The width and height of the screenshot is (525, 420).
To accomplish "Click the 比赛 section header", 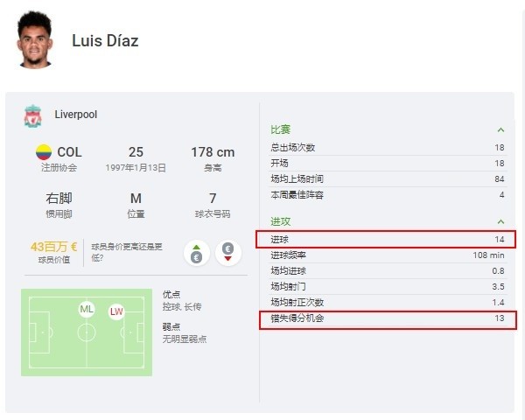I will click(x=281, y=129).
